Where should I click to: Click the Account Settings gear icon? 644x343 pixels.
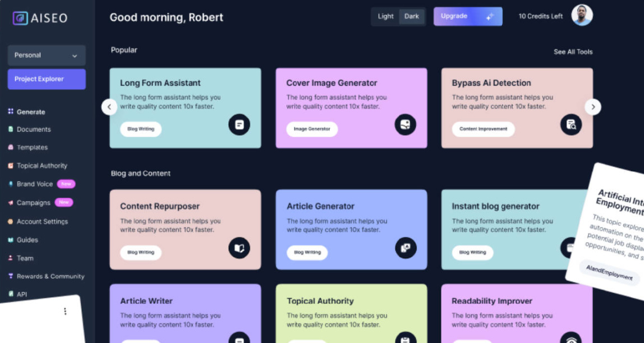tap(11, 221)
